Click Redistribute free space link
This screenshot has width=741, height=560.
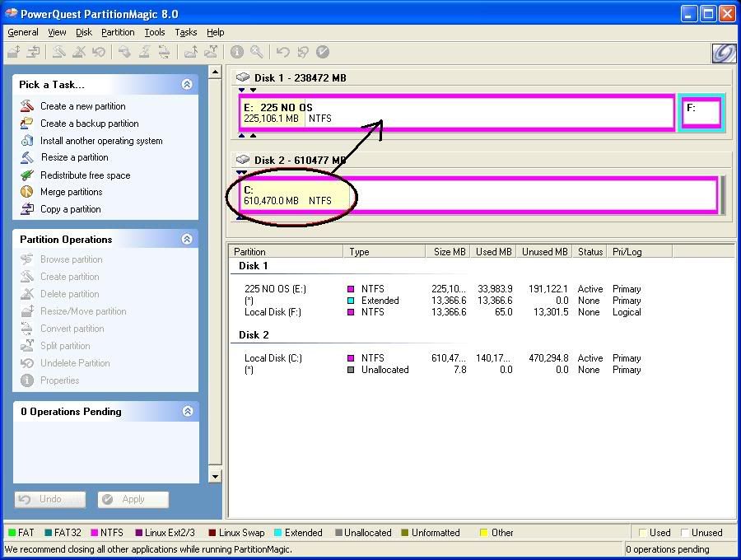coord(85,175)
